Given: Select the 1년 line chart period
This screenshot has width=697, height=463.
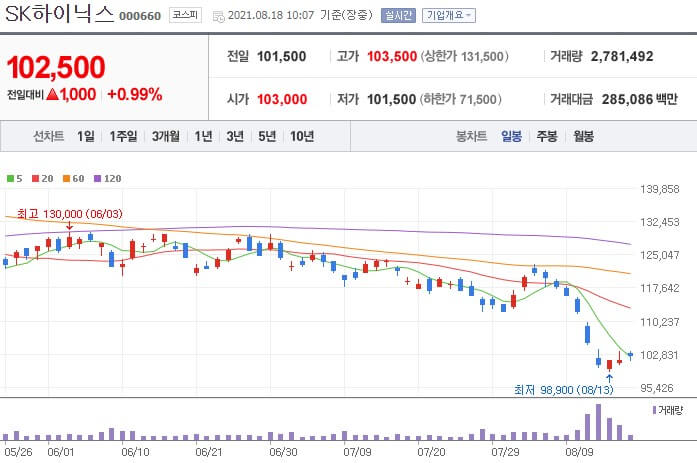Looking at the screenshot, I should pyautogui.click(x=203, y=136).
